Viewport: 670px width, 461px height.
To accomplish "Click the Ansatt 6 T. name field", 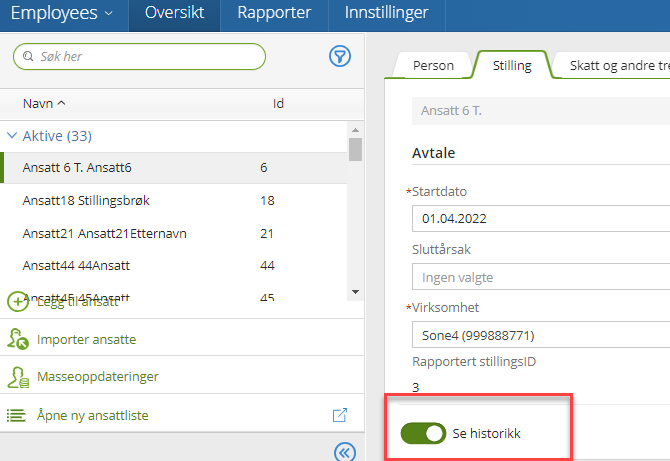I will [x=541, y=111].
